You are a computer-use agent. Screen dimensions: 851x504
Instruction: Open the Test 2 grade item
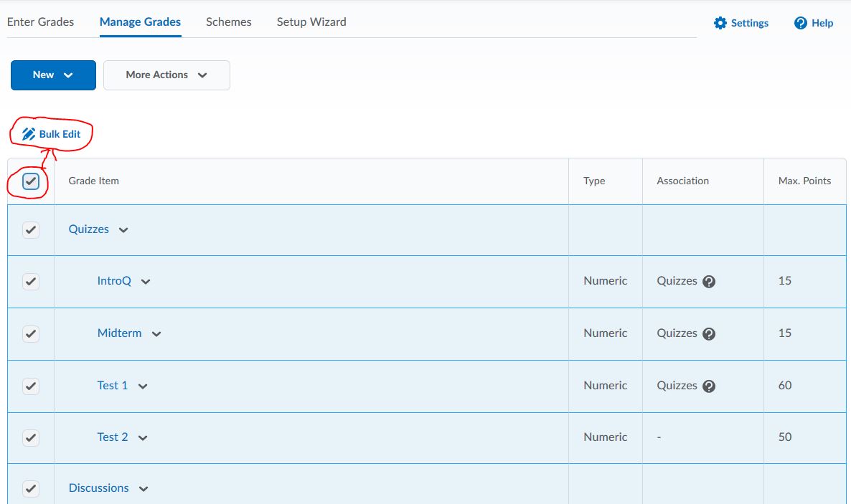112,437
